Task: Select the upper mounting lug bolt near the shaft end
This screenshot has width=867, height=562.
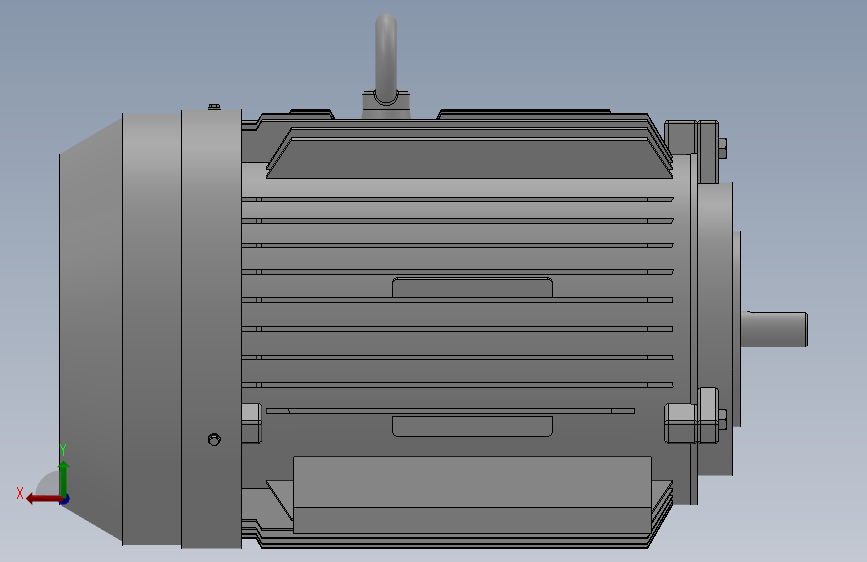Action: 722,148
